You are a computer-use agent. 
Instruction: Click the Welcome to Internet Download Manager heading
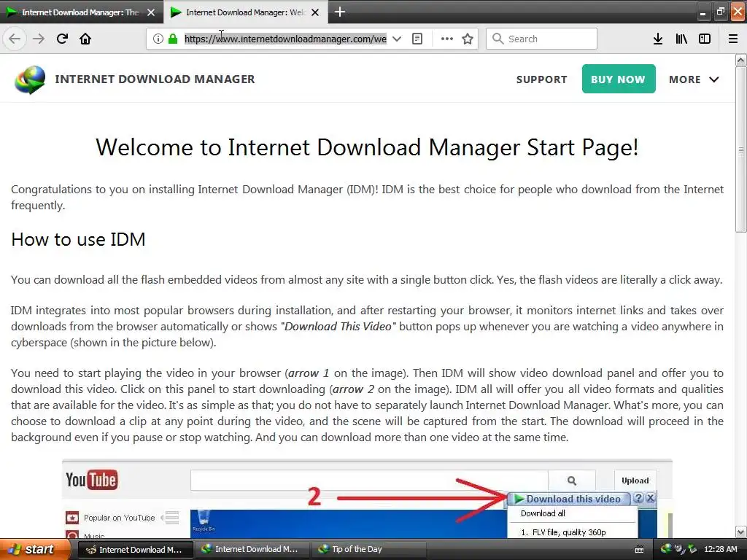coord(367,147)
